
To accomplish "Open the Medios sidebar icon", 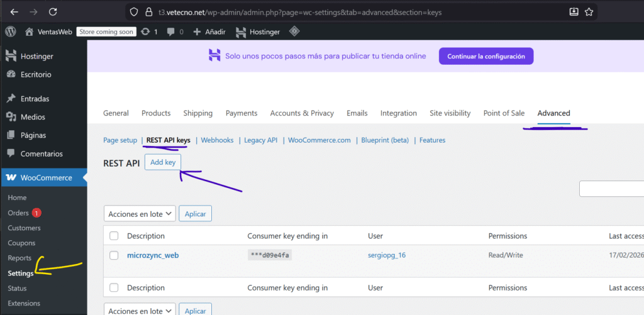I will (x=11, y=117).
